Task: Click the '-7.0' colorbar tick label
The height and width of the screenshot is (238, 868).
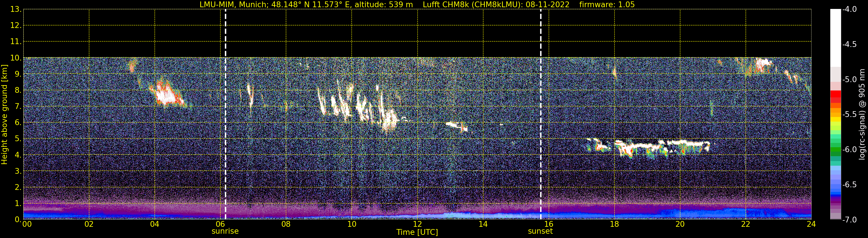Action: click(849, 220)
